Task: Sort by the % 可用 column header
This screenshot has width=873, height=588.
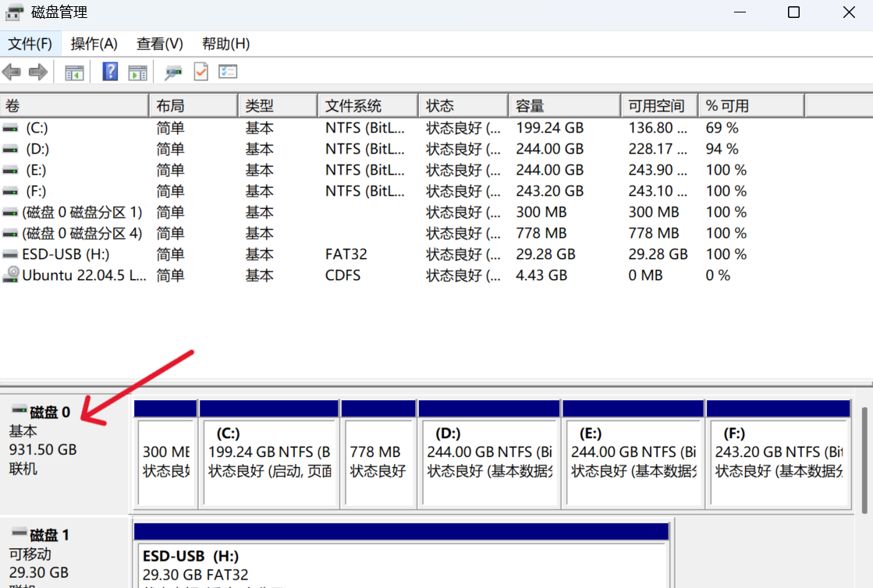Action: 751,106
